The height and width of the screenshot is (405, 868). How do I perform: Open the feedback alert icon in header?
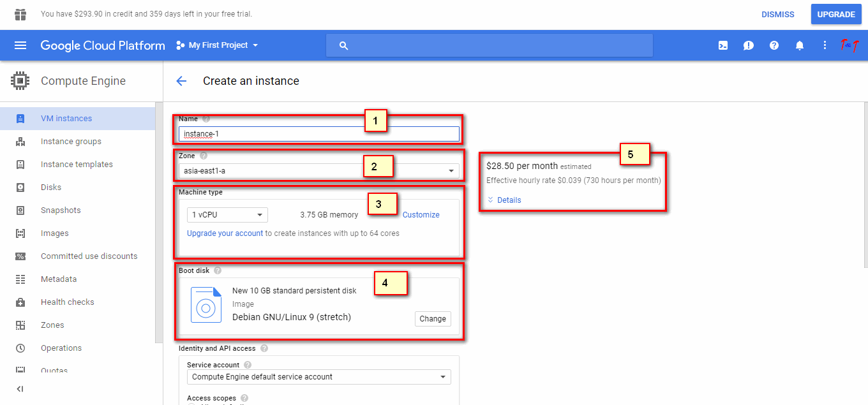click(x=749, y=45)
